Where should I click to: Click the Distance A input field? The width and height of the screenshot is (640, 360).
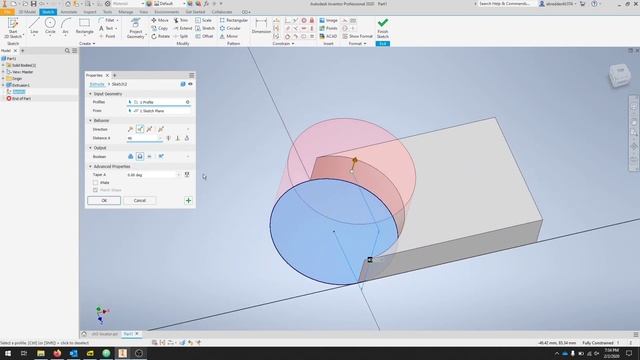pos(144,138)
